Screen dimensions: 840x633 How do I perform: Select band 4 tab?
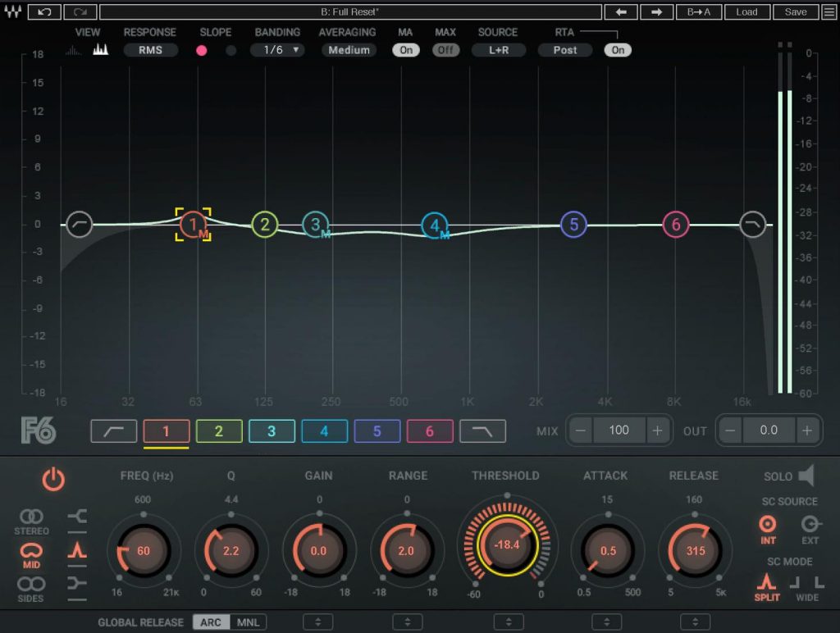pyautogui.click(x=324, y=431)
